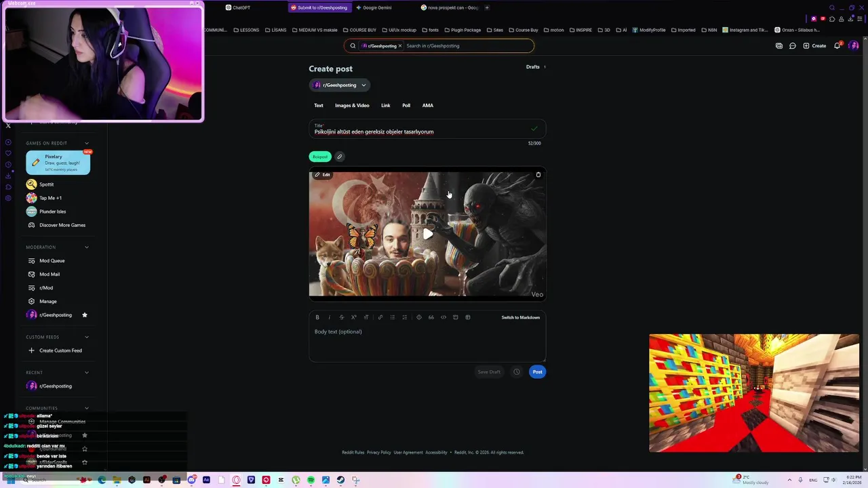This screenshot has width=868, height=488.
Task: Focus the post title input field
Action: click(x=427, y=129)
